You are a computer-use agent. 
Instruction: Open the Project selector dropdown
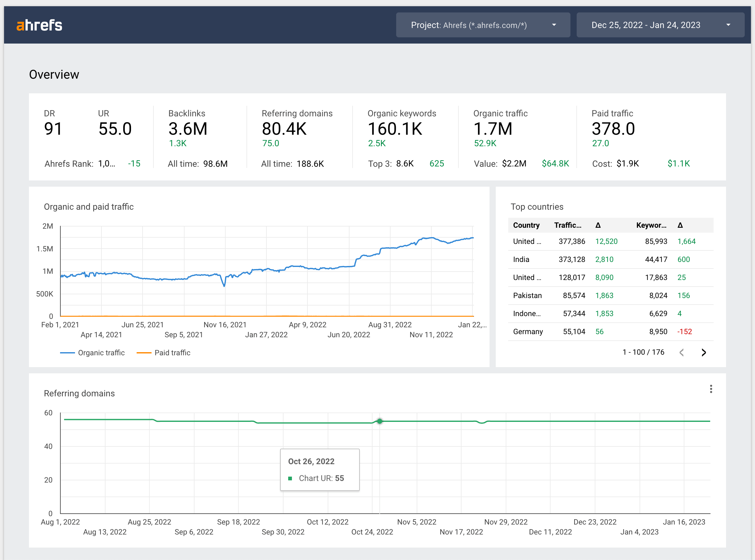coord(483,25)
